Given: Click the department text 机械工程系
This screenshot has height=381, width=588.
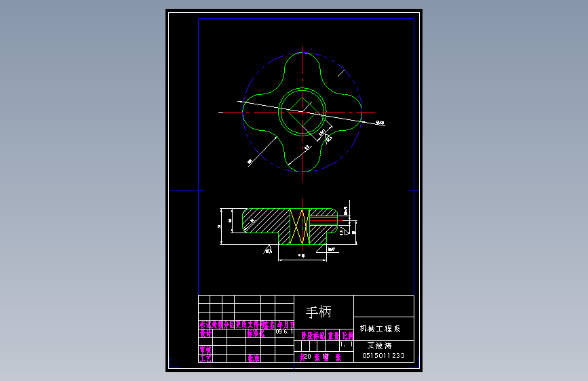Looking at the screenshot, I should tap(380, 329).
